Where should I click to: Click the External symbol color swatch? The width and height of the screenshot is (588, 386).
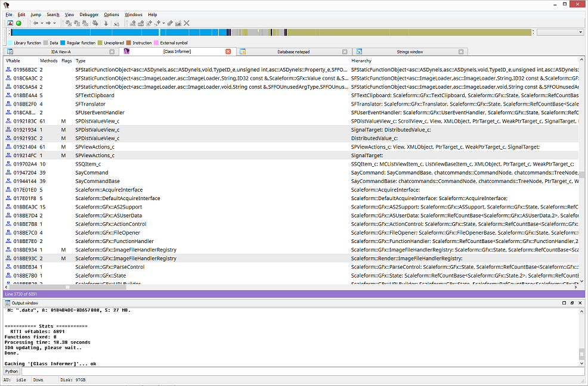[x=156, y=43]
